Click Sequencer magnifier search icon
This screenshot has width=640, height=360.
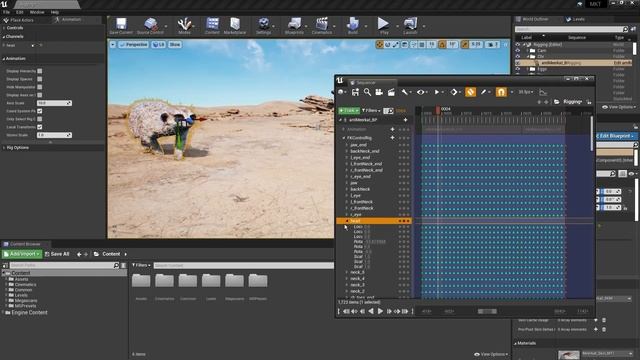coord(367,93)
